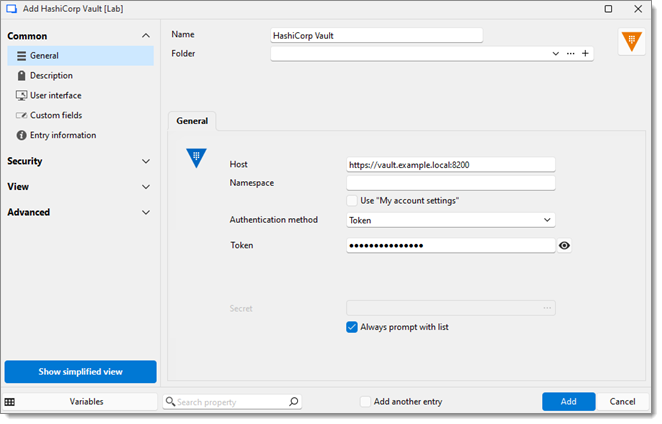The width and height of the screenshot is (662, 424).
Task: Close the Add HashiCorp Vault dialog
Action: [638, 9]
